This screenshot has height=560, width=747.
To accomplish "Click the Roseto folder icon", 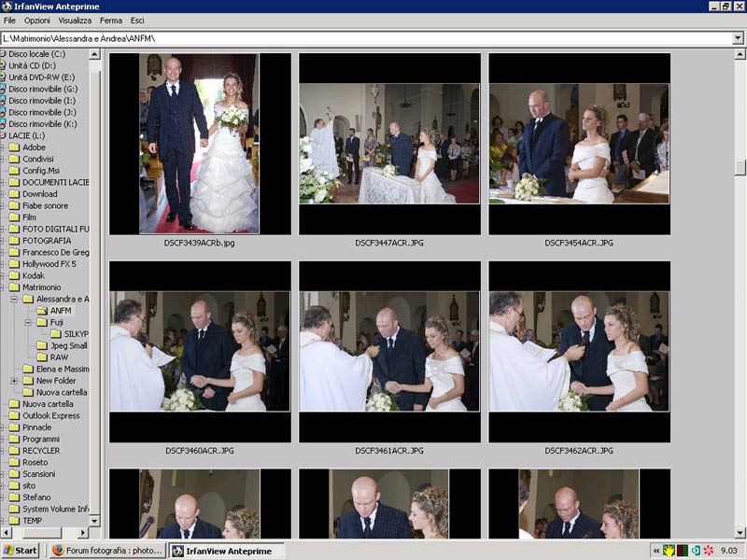I will click(x=14, y=462).
